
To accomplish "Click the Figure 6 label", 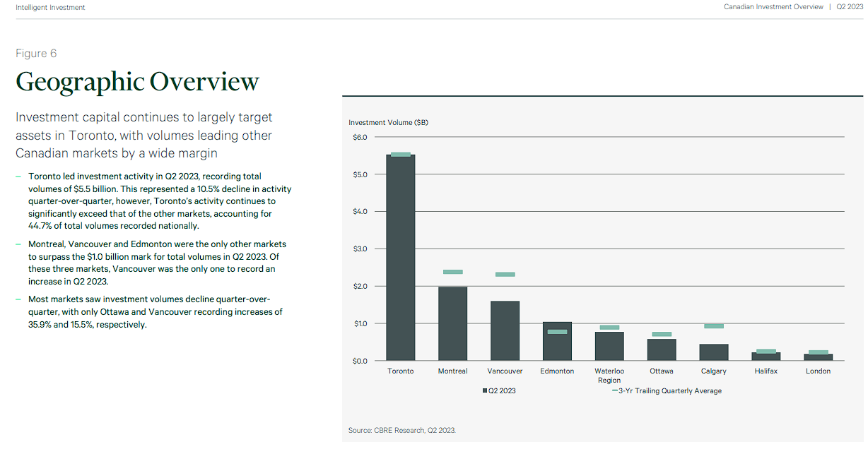I will 36,54.
